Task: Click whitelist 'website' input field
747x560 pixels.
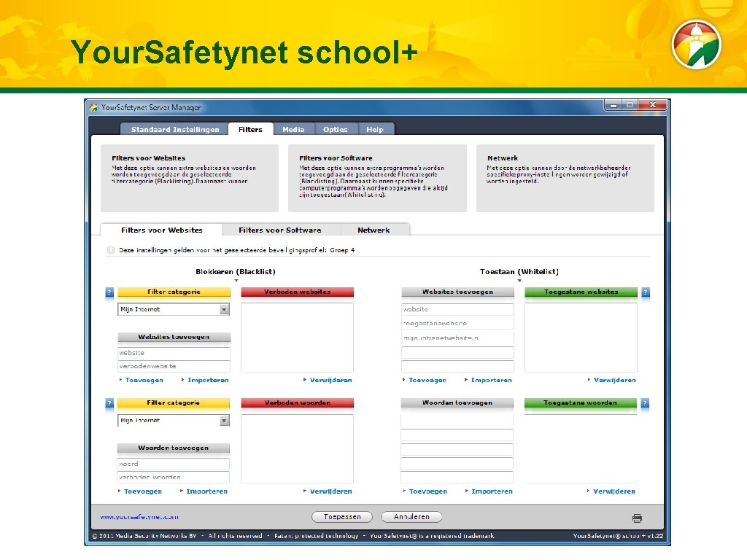Action: click(x=458, y=309)
